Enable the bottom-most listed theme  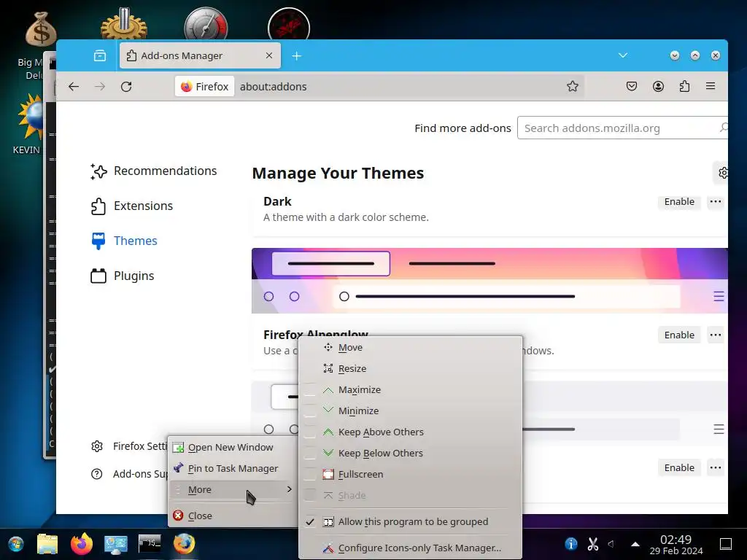[679, 468]
